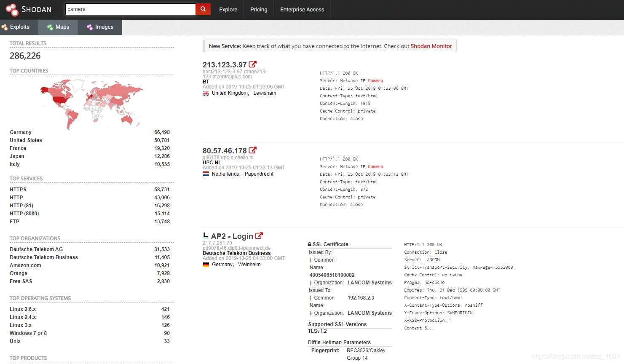Viewport: 624px width, 364px height.
Task: Filter results by United States
Action: [x=26, y=140]
